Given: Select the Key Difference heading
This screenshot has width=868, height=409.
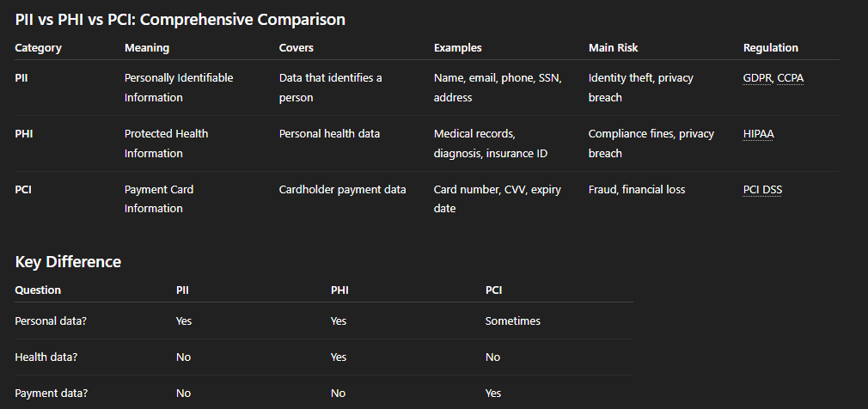Looking at the screenshot, I should (68, 262).
